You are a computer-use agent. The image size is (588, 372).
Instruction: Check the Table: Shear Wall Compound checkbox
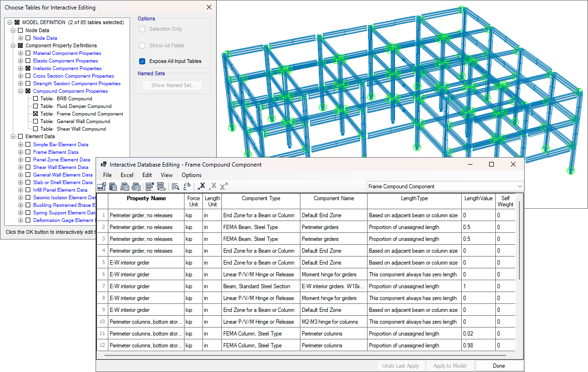[35, 129]
